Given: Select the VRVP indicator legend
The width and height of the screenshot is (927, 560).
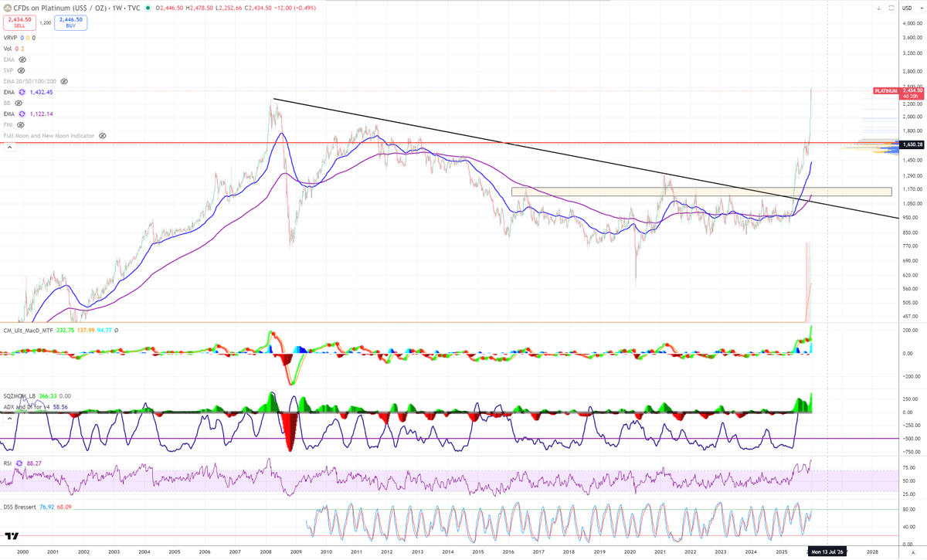Looking at the screenshot, I should [x=11, y=37].
